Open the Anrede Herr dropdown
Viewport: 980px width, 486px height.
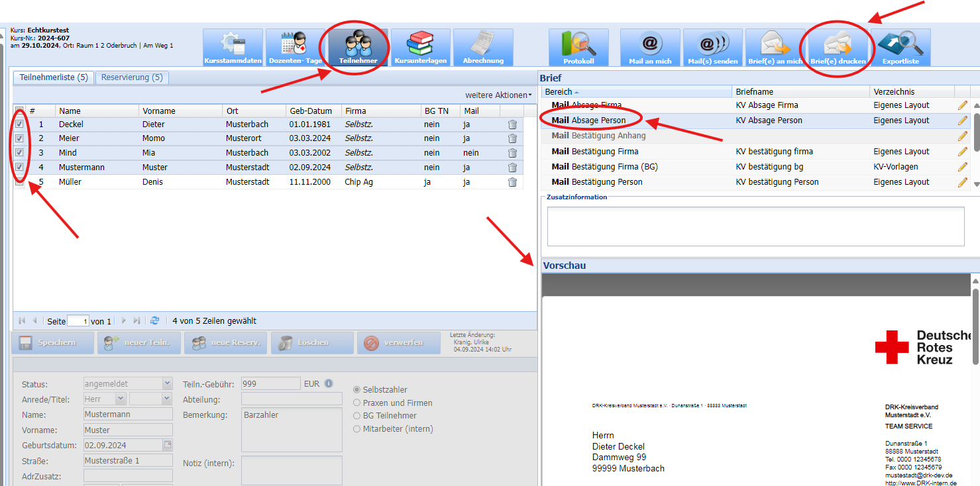(x=120, y=399)
